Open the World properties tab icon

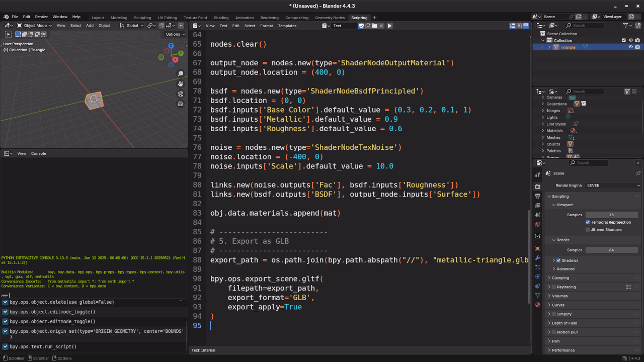click(538, 224)
